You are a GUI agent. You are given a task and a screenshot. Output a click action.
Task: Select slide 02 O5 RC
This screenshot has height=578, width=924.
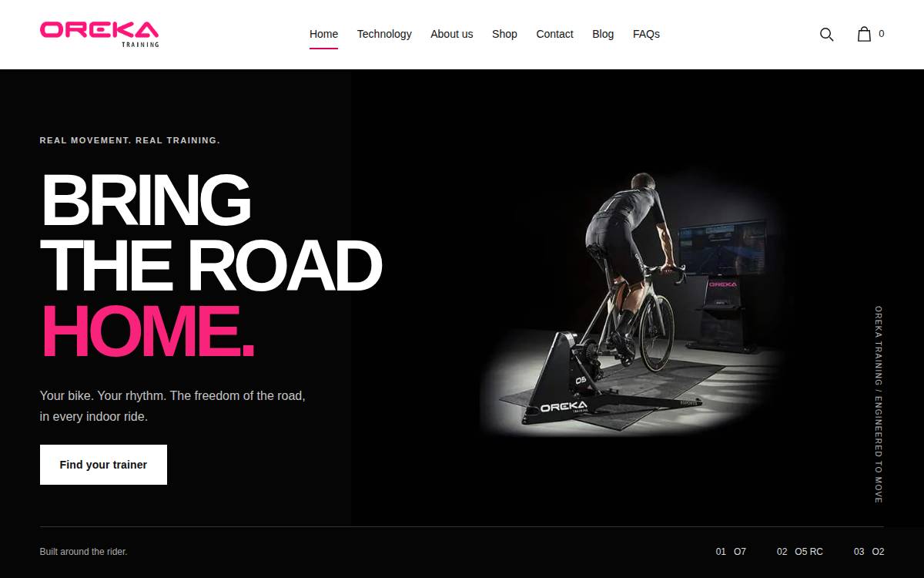[800, 552]
